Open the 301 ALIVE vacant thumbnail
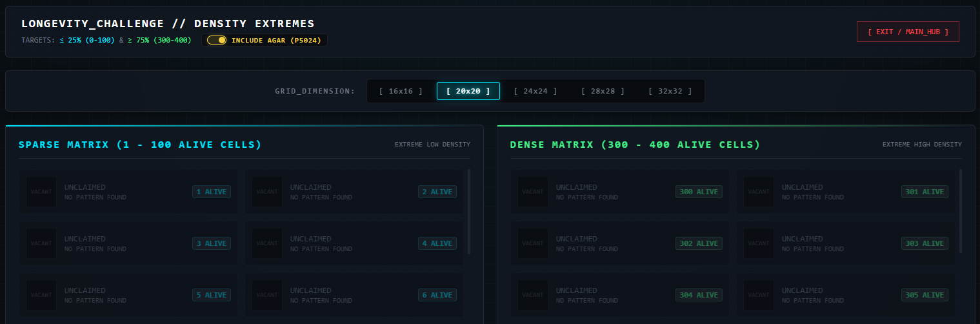Screen dimensions: 980x324 pyautogui.click(x=759, y=192)
